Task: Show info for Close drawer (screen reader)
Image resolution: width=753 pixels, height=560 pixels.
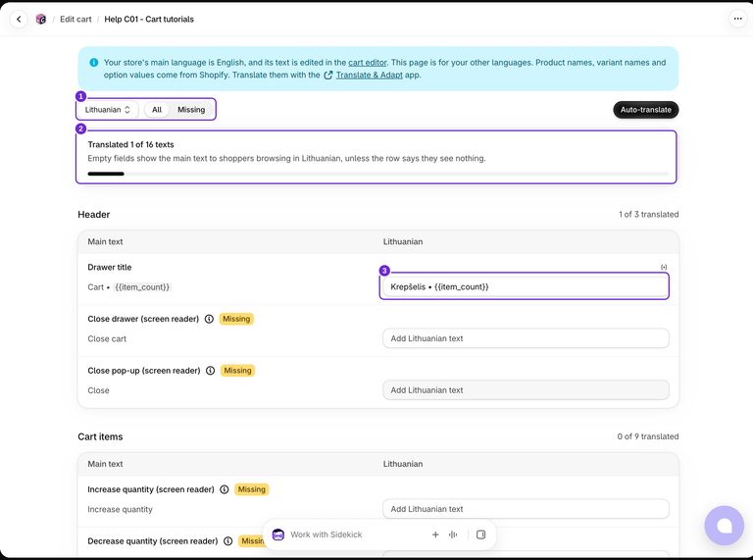Action: click(209, 319)
